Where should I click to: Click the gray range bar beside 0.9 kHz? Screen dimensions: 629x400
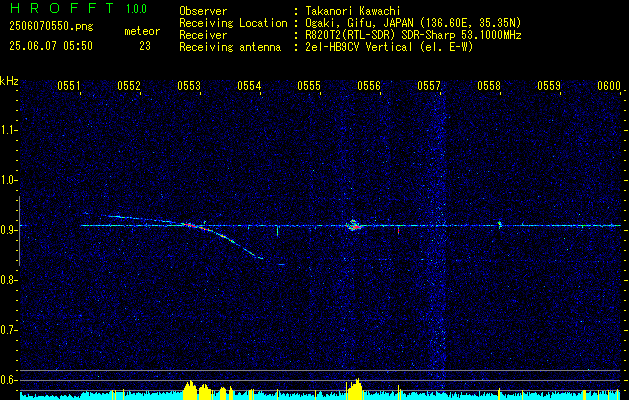click(x=19, y=231)
